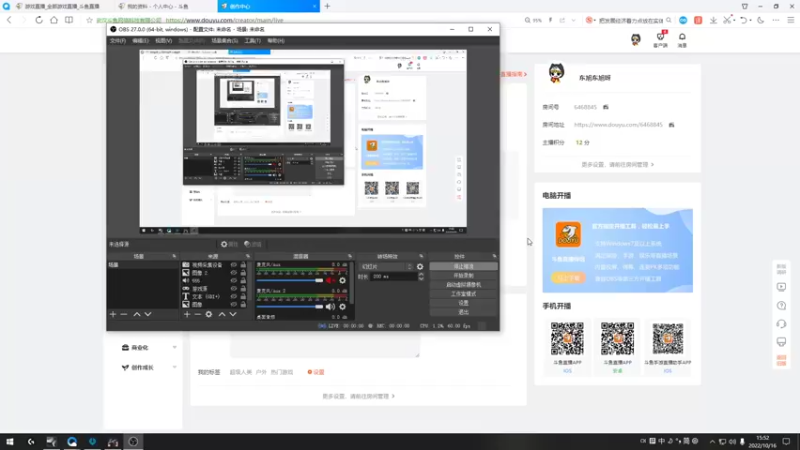Move scene up in Scenes panel
The height and width of the screenshot is (450, 800).
click(137, 314)
